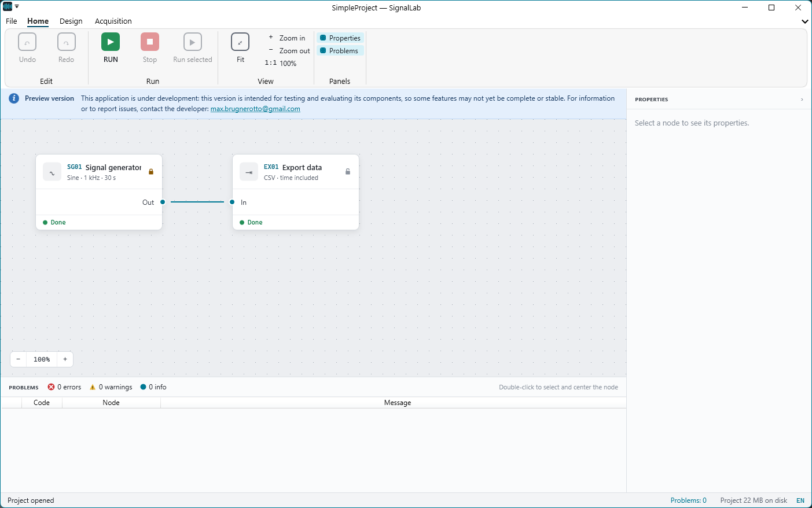This screenshot has height=508, width=812.
Task: Click the EN language indicator
Action: coord(800,500)
